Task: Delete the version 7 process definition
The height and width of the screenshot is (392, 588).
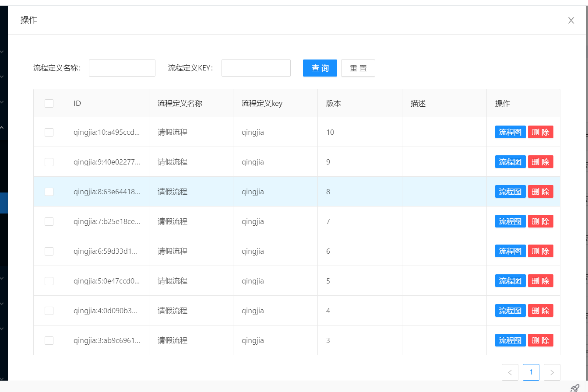Action: click(x=541, y=221)
